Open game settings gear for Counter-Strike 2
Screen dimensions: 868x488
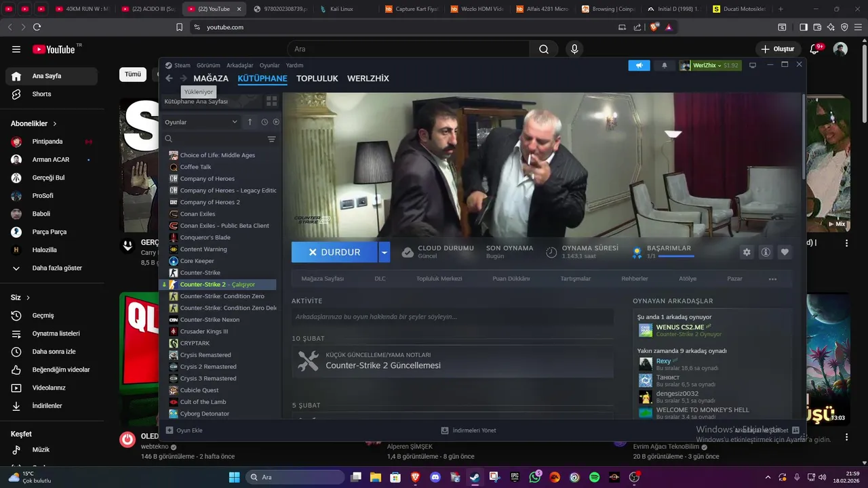[x=747, y=252]
